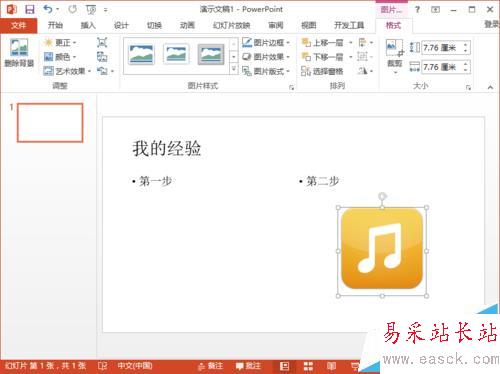
Task: Switch to the Developer (开发工具) tab
Action: [349, 25]
